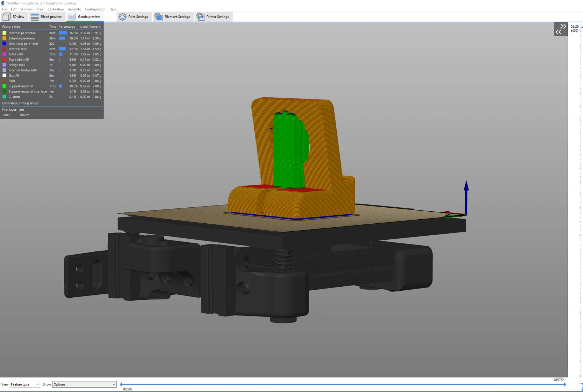Click the External perimeter orange color swatch

(x=4, y=38)
